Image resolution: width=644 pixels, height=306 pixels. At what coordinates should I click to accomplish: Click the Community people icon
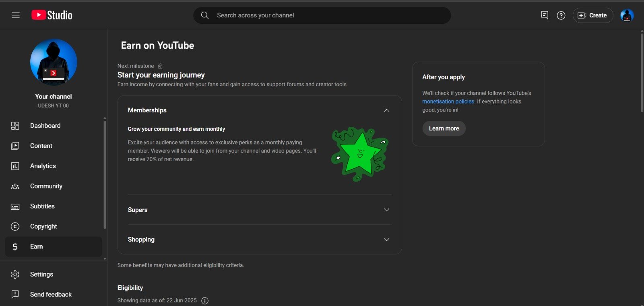click(15, 186)
